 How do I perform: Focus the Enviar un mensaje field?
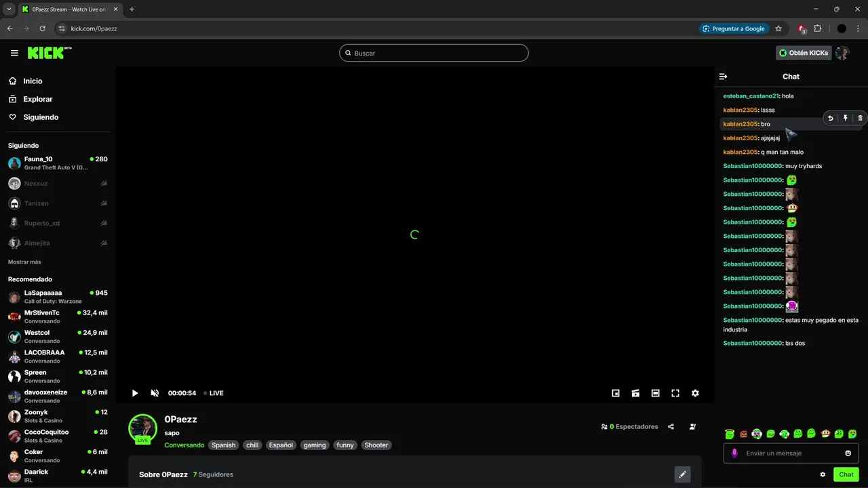pos(791,453)
